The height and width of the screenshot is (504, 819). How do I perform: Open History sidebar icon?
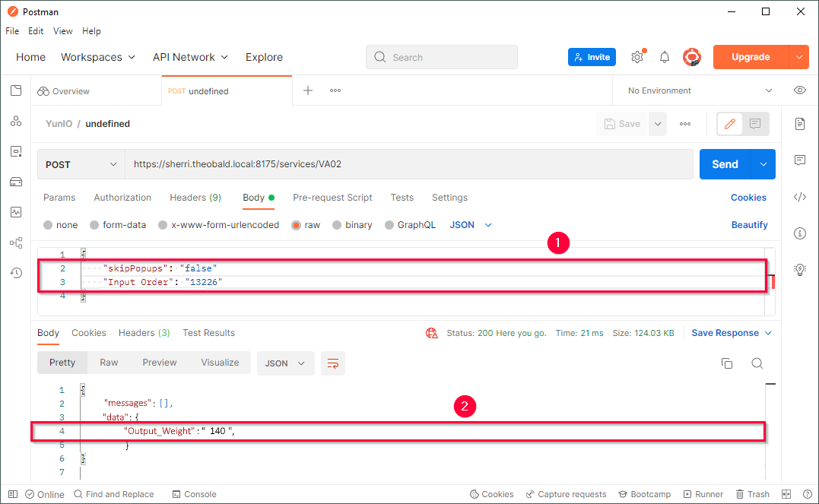pos(16,273)
